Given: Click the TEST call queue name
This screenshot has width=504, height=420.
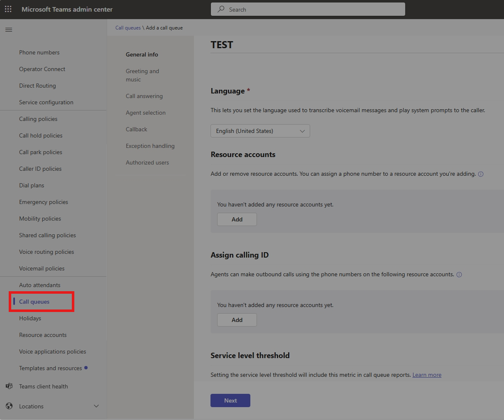Looking at the screenshot, I should tap(222, 45).
